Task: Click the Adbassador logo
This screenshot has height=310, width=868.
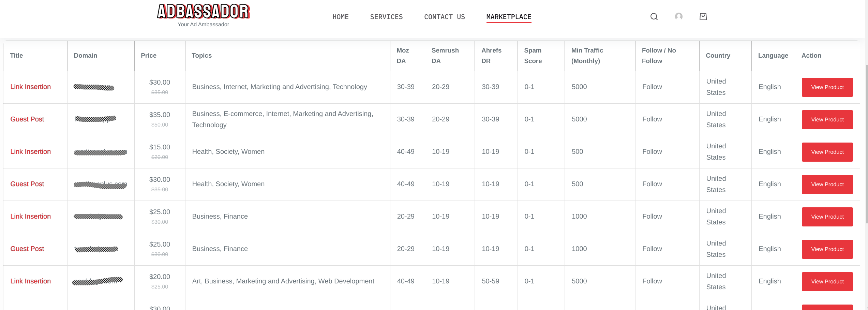Action: (x=204, y=12)
